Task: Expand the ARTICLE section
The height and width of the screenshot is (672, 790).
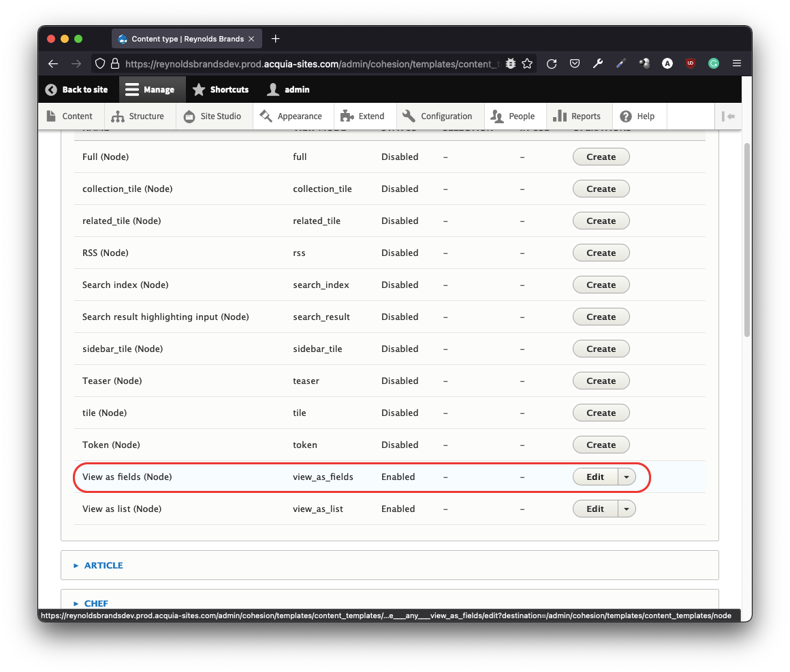Action: (104, 565)
